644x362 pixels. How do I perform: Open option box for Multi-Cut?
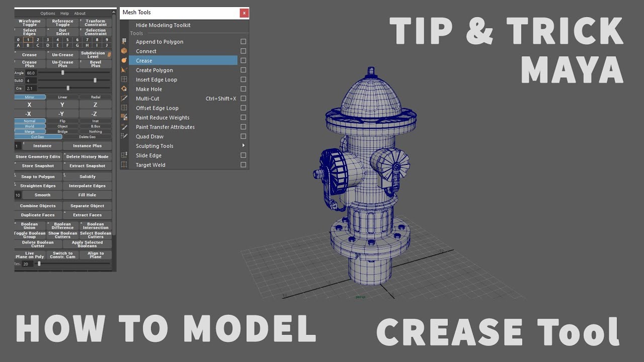pyautogui.click(x=244, y=99)
